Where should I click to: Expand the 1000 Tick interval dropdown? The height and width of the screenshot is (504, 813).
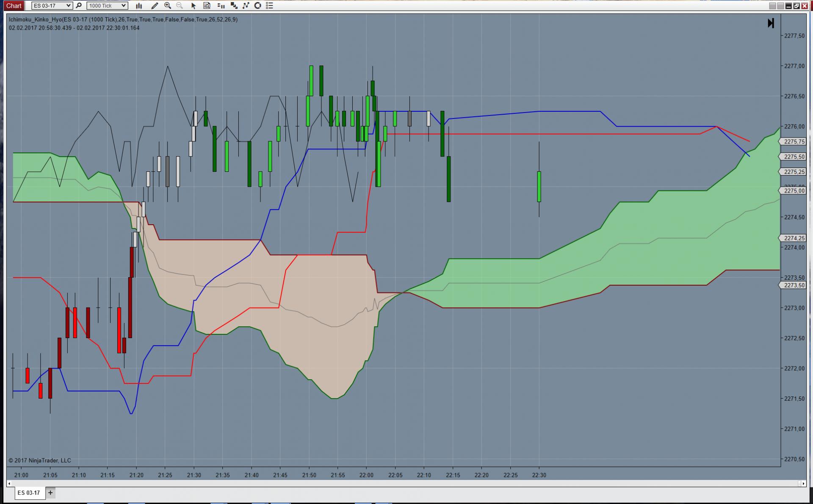pos(124,6)
